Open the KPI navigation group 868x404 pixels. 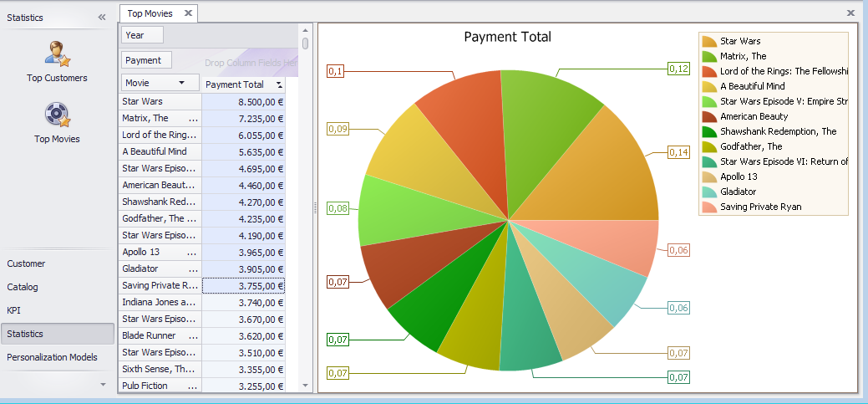(x=58, y=310)
